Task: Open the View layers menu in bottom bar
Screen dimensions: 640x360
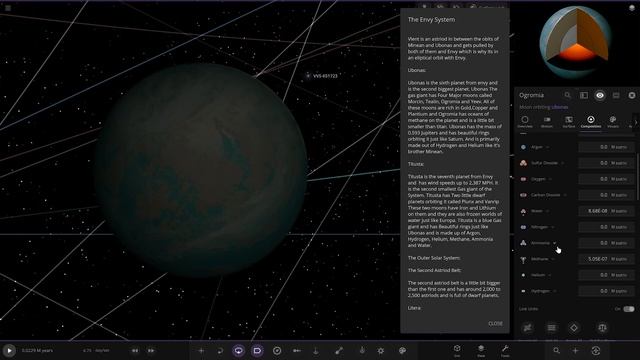Action: coord(481,350)
